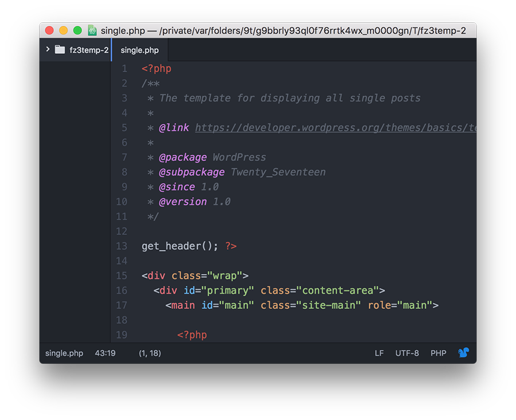Change the UTF-8 encoding selector
516x420 pixels.
[407, 353]
